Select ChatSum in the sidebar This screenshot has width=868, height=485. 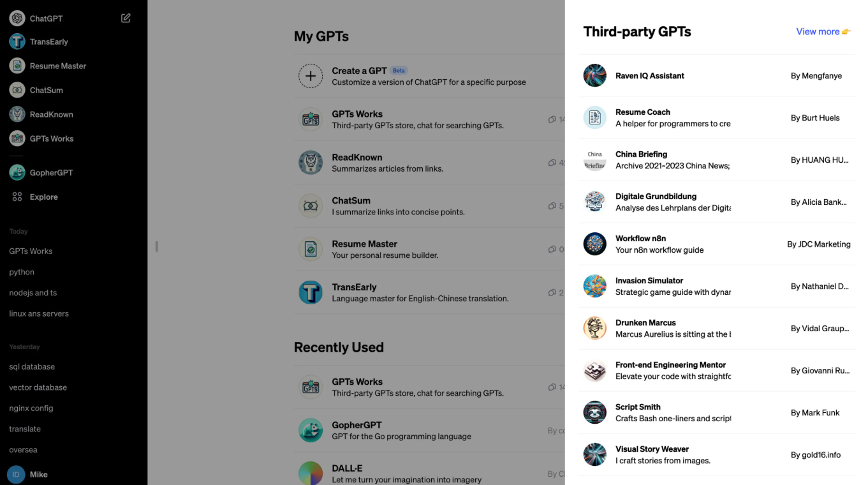[46, 90]
